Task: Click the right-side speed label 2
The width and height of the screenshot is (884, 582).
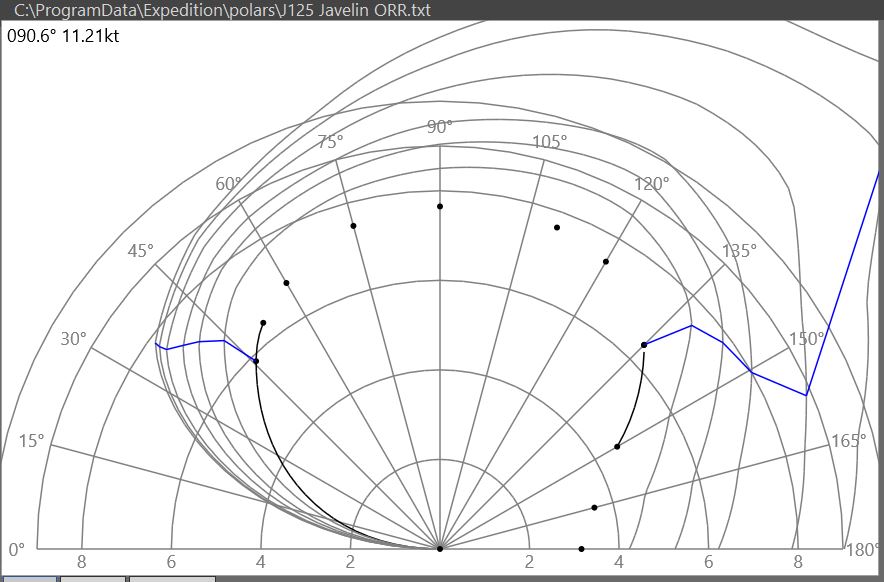Action: 529,562
